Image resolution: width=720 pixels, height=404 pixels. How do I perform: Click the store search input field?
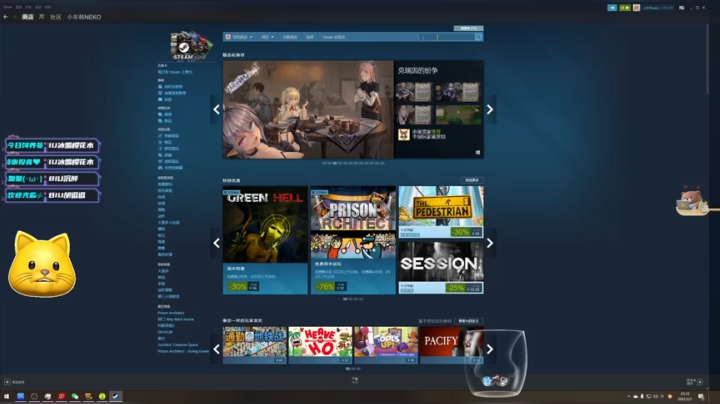(x=447, y=37)
